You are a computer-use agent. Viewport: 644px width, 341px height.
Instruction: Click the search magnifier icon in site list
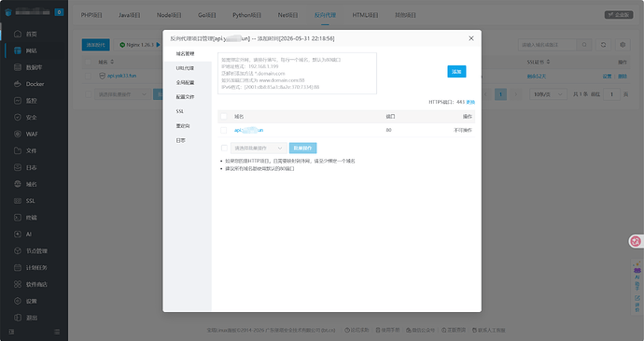(584, 45)
